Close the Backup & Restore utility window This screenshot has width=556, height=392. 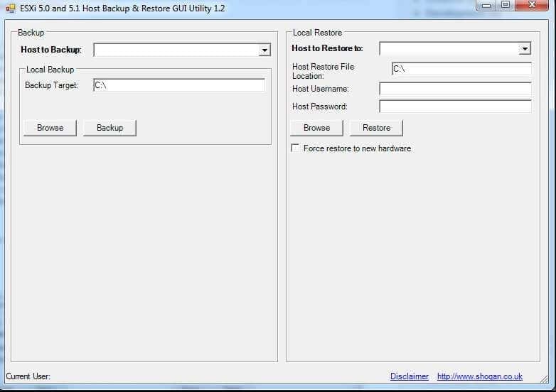532,5
